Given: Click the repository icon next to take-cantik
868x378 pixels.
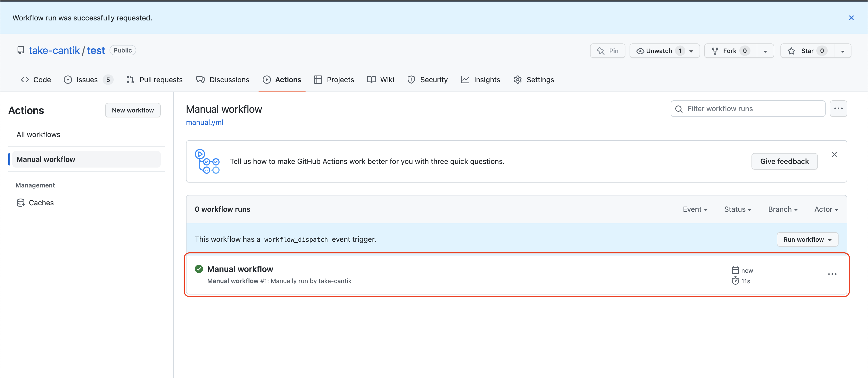Looking at the screenshot, I should coord(21,50).
